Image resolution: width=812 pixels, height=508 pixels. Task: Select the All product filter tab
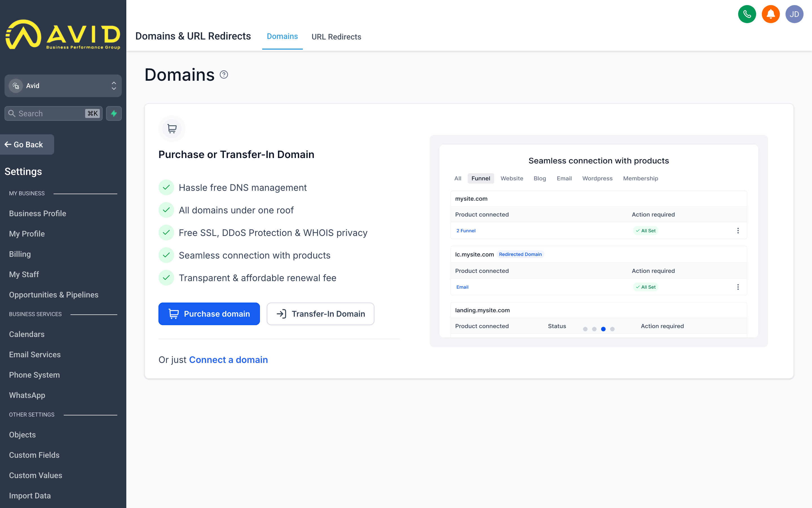(x=458, y=178)
